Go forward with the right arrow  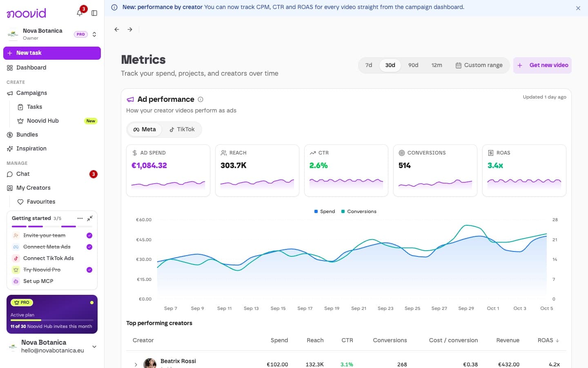(130, 29)
